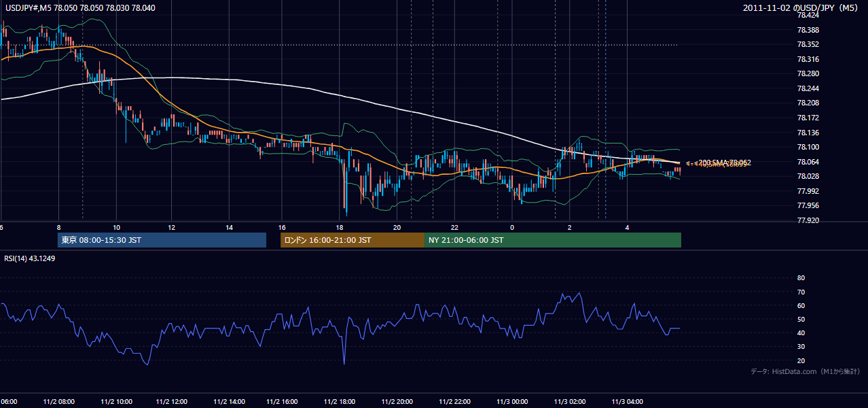
Task: Click the 2011-11-02 USD/JPY (M5) chart title
Action: click(801, 7)
